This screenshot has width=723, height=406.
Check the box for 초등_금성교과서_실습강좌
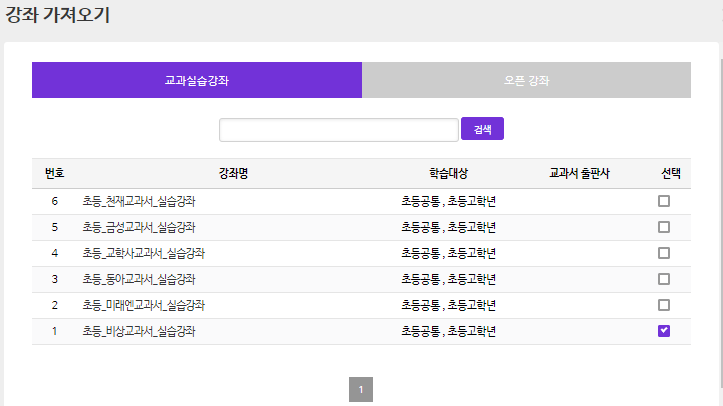(664, 227)
